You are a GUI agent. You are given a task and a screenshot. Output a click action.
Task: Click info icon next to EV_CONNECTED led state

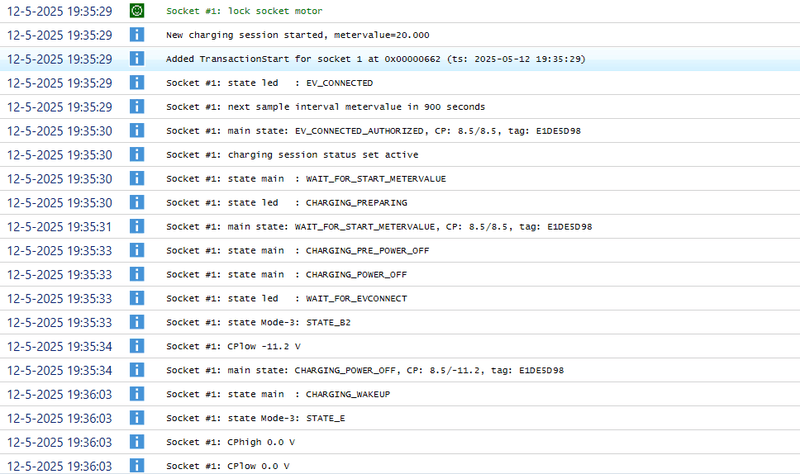point(138,82)
